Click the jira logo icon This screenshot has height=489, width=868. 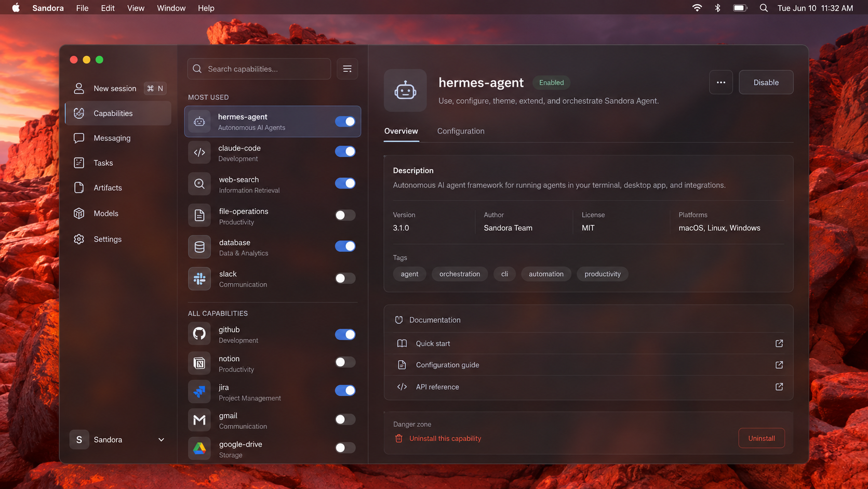[x=199, y=391]
